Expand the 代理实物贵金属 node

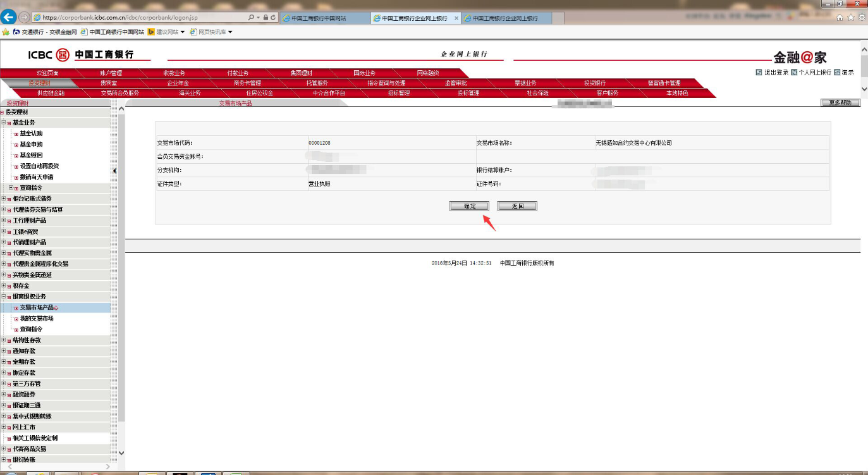tap(3, 253)
